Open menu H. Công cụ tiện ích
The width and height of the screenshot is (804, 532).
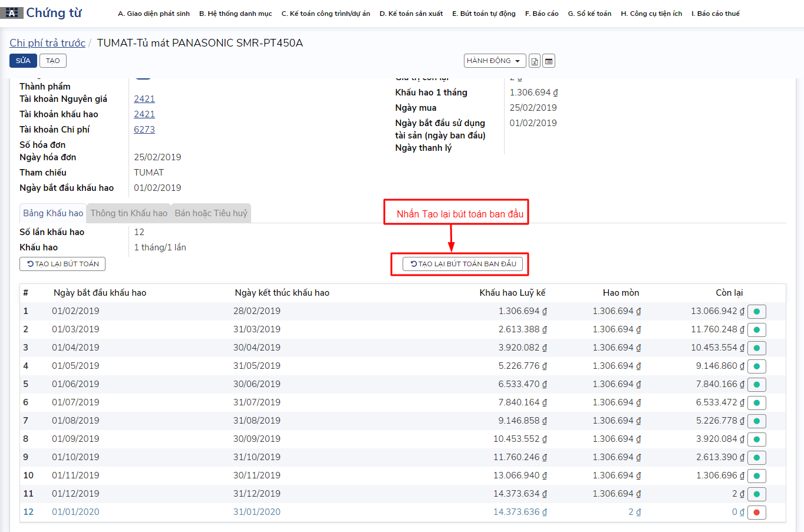(x=651, y=14)
